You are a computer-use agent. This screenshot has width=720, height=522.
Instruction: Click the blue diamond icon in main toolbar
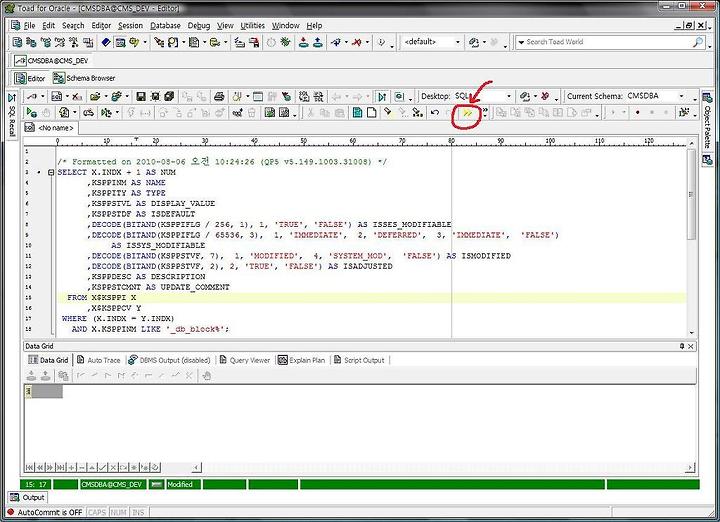106,43
